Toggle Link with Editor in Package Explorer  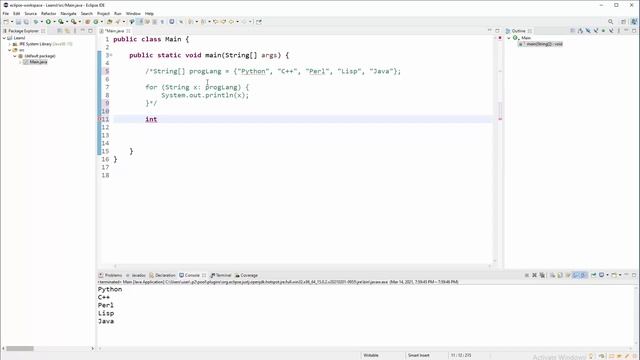pyautogui.click(x=67, y=31)
